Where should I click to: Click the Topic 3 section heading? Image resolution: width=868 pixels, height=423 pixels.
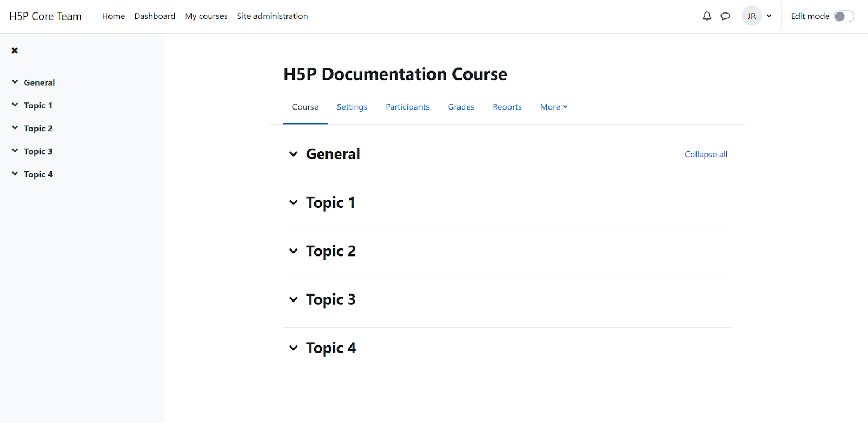(331, 299)
